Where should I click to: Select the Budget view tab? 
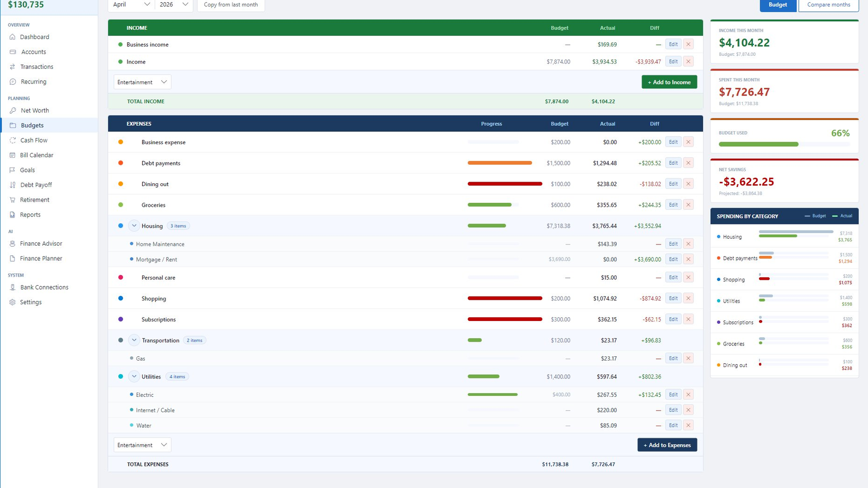[x=777, y=4]
